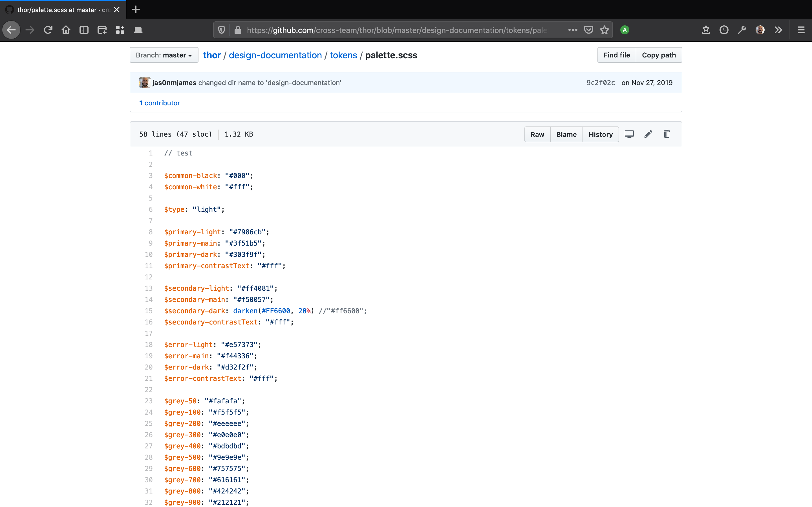Open the Blame view
Screen dimensions: 812x507
tap(566, 134)
